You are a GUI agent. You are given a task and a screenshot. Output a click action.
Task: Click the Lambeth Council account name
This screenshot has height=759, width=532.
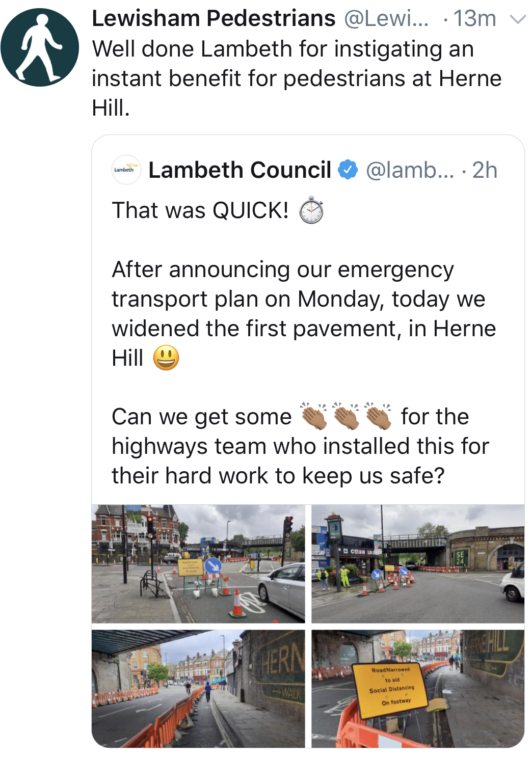(x=240, y=170)
